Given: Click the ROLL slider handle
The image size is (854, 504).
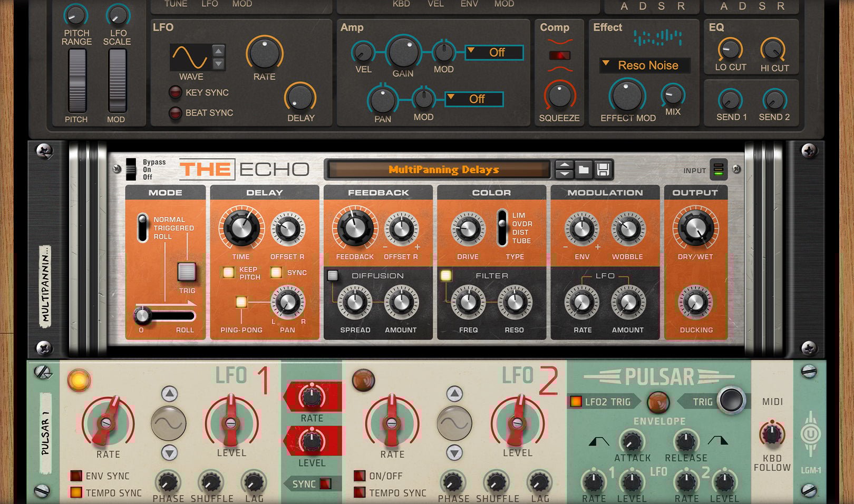Looking at the screenshot, I should pyautogui.click(x=142, y=316).
